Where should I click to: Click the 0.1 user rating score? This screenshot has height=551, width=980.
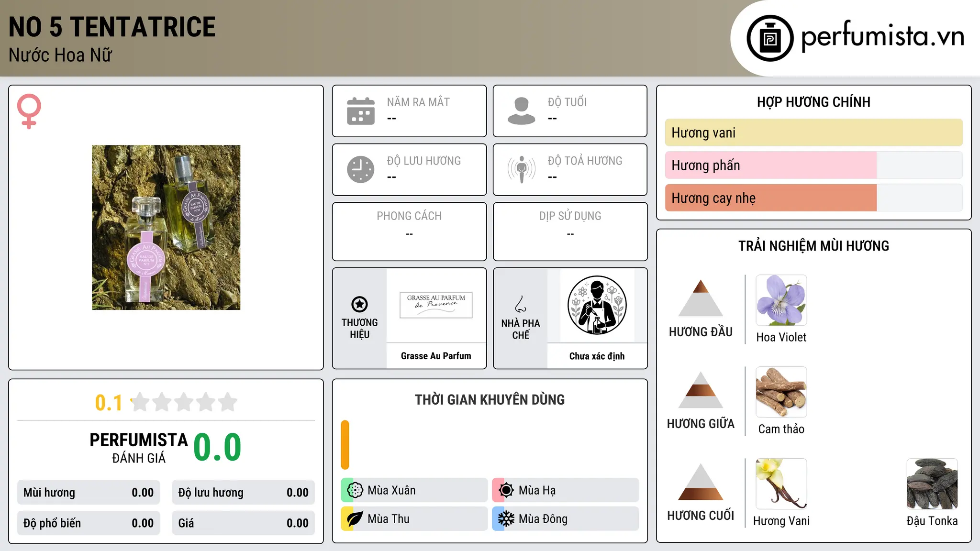click(x=109, y=403)
